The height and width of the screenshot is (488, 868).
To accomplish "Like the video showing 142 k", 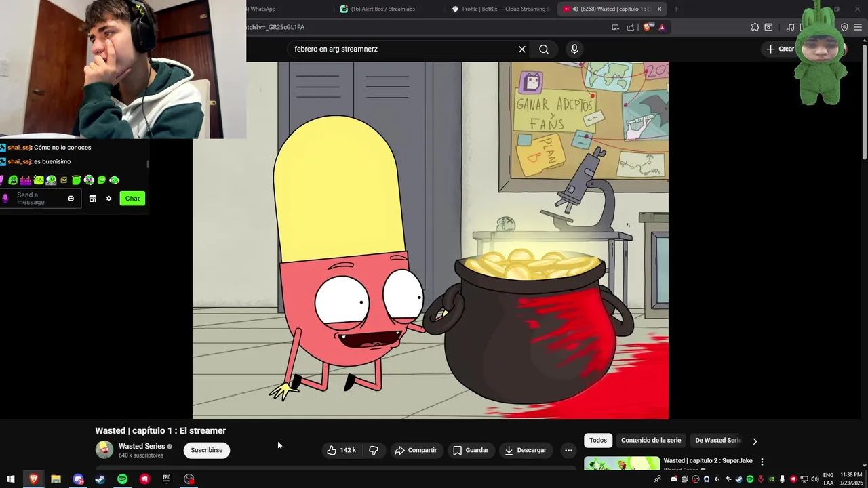I will [x=341, y=450].
